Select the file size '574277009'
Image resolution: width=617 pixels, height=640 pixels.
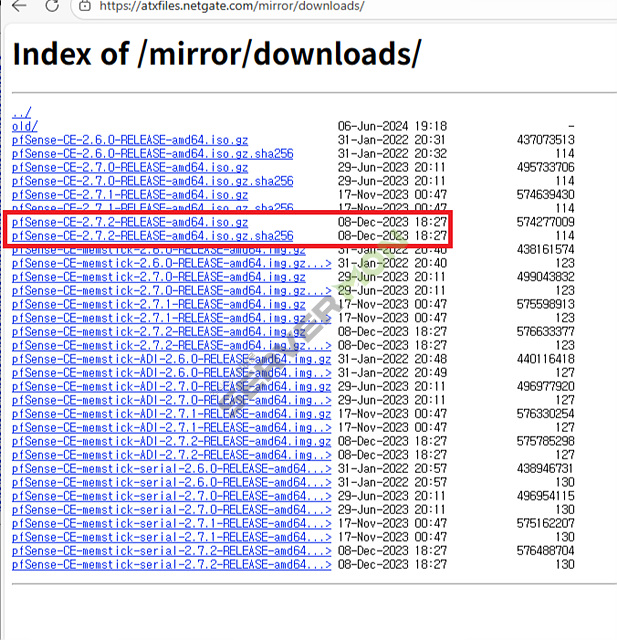click(x=546, y=222)
